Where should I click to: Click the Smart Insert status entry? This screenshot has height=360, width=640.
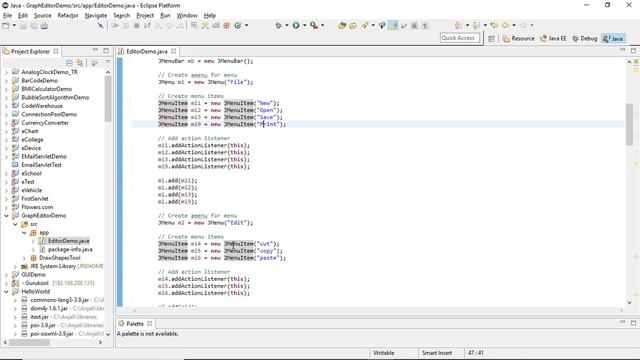[x=437, y=353]
